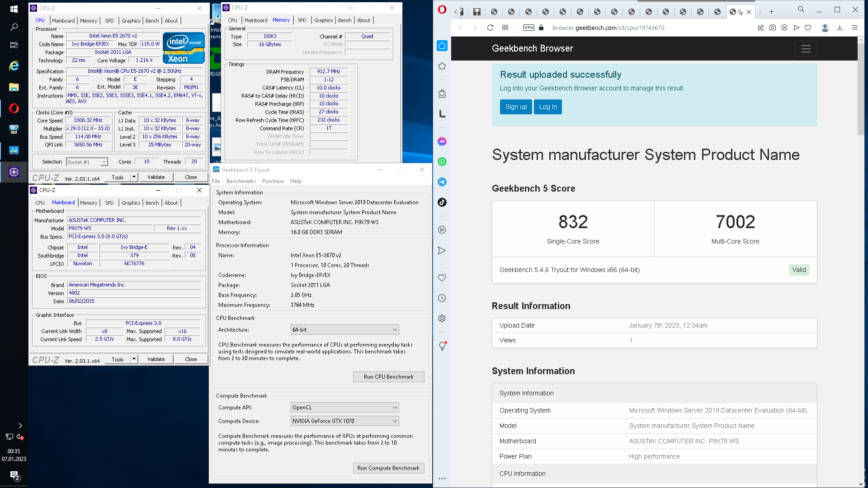The height and width of the screenshot is (488, 868).
Task: Open the Task View taskbar icon
Action: click(x=14, y=45)
